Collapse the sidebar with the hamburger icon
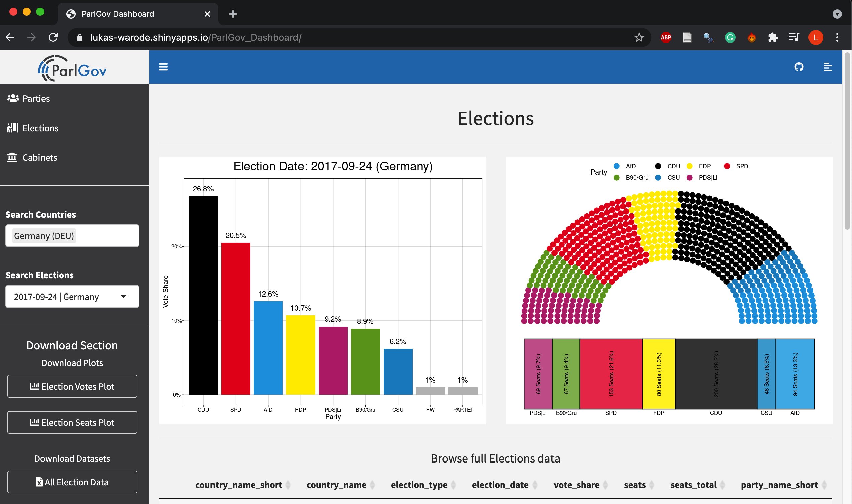Screen dimensions: 852x504 coord(164,67)
